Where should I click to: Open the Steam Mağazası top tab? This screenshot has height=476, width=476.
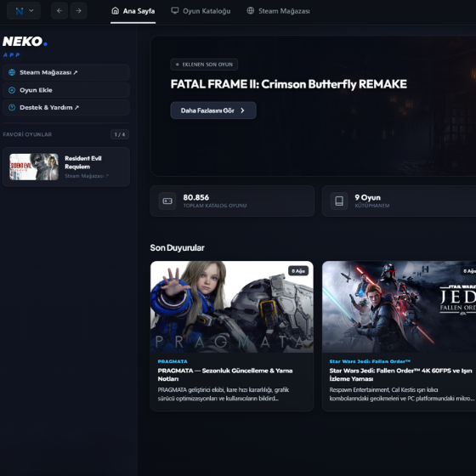point(278,11)
